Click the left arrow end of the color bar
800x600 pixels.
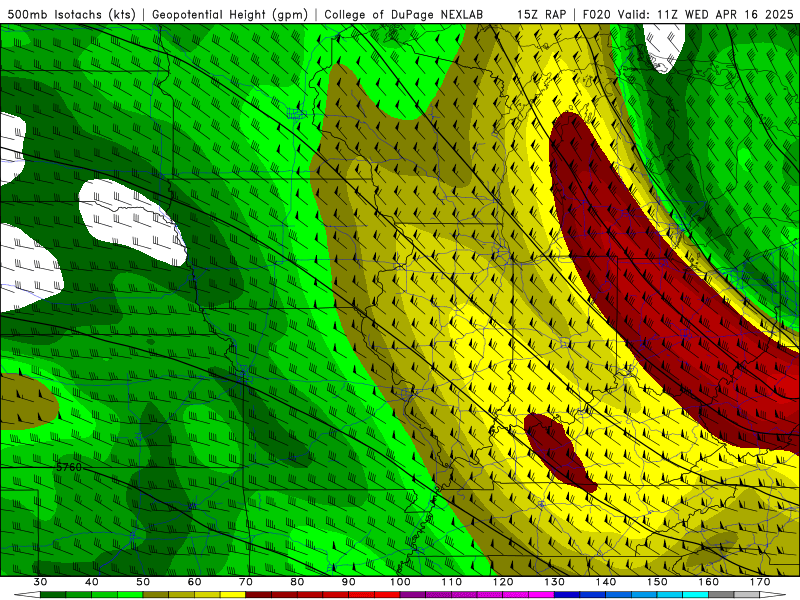[27, 595]
